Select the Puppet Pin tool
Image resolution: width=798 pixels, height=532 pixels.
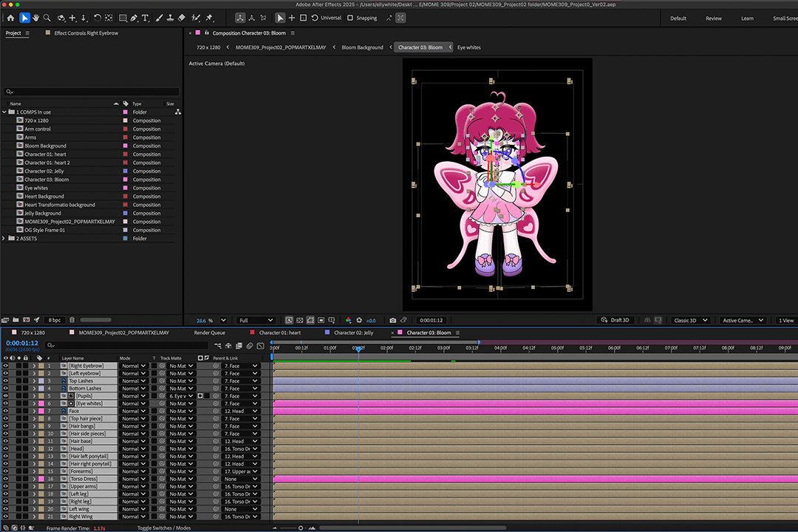tap(209, 18)
